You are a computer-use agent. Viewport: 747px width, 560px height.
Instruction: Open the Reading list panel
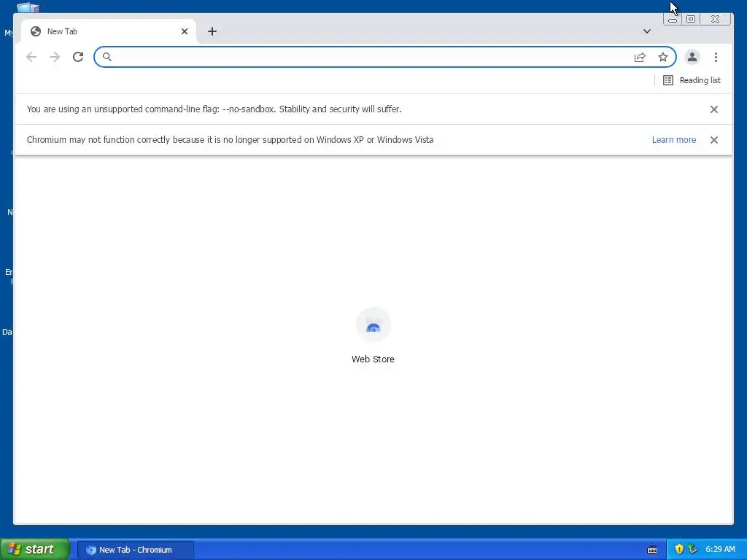tap(692, 80)
